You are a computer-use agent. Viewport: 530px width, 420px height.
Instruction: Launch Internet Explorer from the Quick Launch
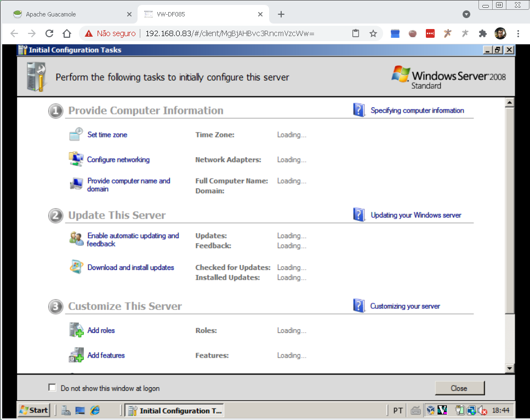(95, 410)
